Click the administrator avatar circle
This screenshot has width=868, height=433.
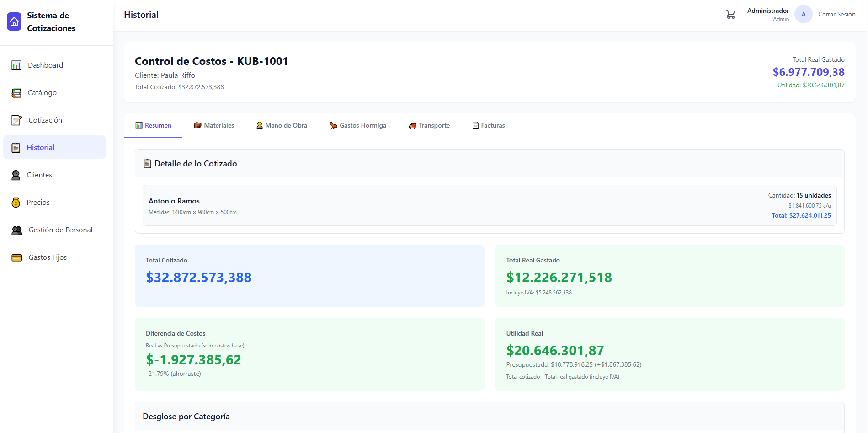point(803,15)
